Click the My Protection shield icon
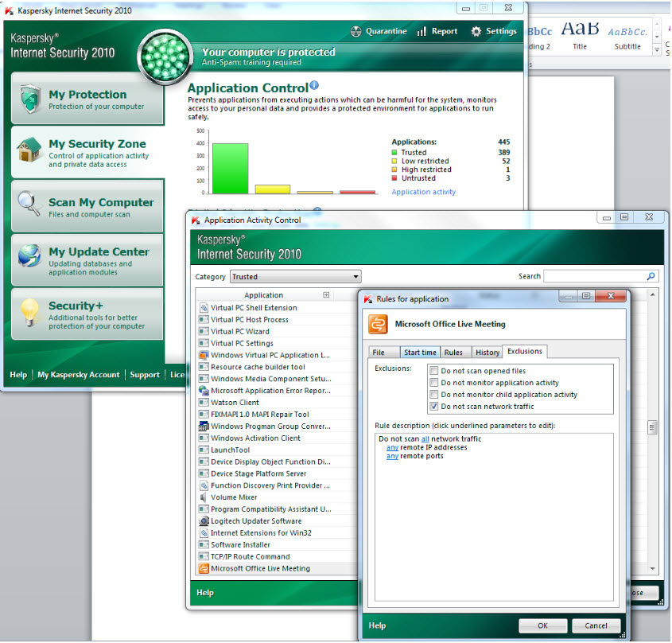Image resolution: width=672 pixels, height=643 pixels. [30, 99]
